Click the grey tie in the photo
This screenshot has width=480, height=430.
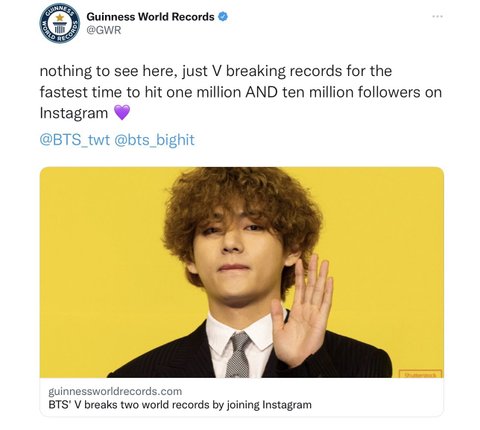(x=237, y=355)
